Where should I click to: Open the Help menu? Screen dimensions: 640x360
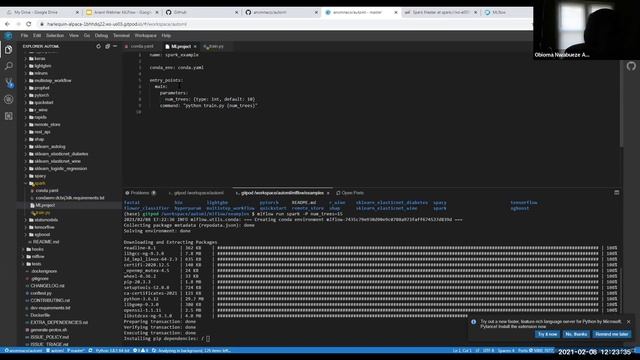pos(166,36)
